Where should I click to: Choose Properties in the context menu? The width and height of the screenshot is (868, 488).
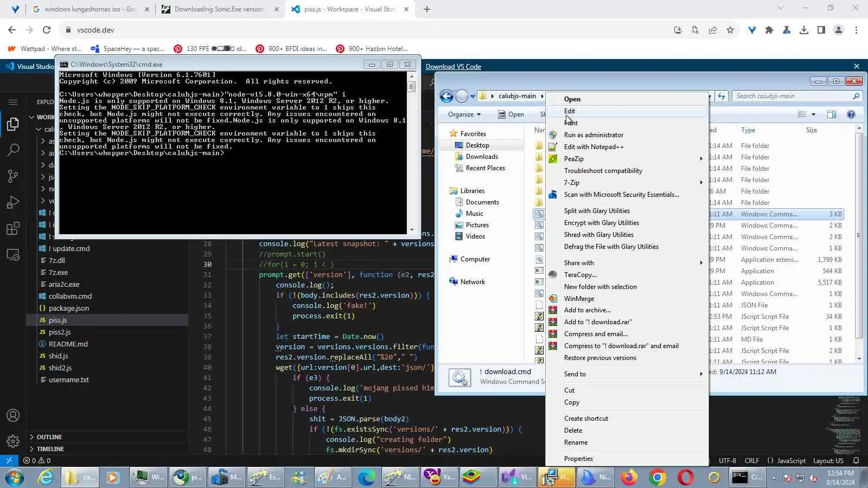tap(628, 459)
